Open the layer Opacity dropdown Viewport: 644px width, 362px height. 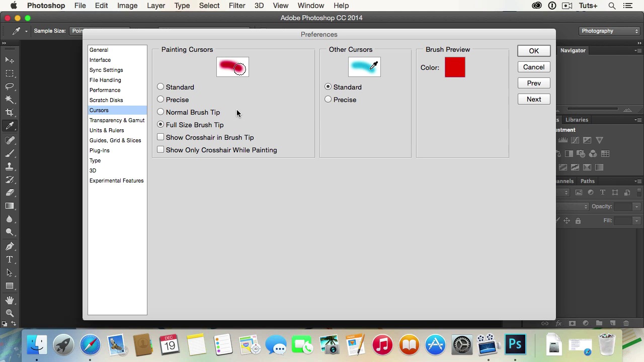point(636,207)
